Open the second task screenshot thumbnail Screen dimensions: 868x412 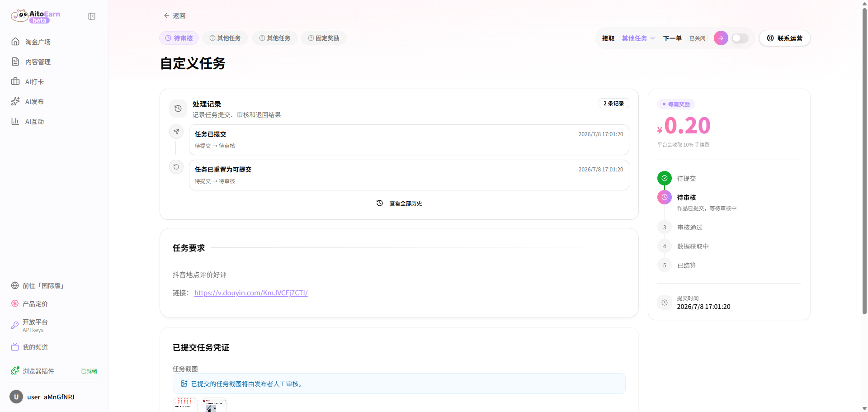pos(214,405)
